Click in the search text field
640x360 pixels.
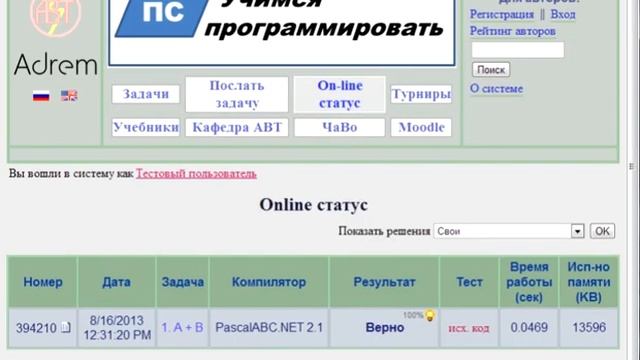pos(518,50)
